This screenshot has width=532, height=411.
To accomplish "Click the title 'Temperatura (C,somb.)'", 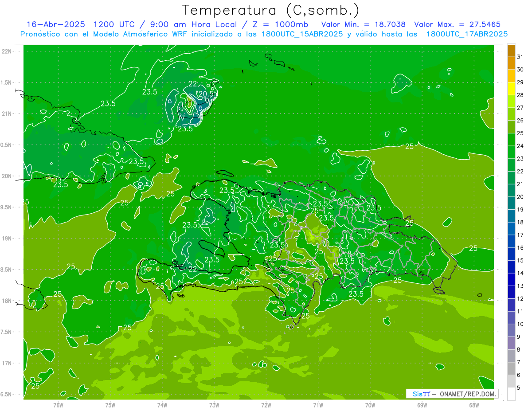I will [x=270, y=10].
